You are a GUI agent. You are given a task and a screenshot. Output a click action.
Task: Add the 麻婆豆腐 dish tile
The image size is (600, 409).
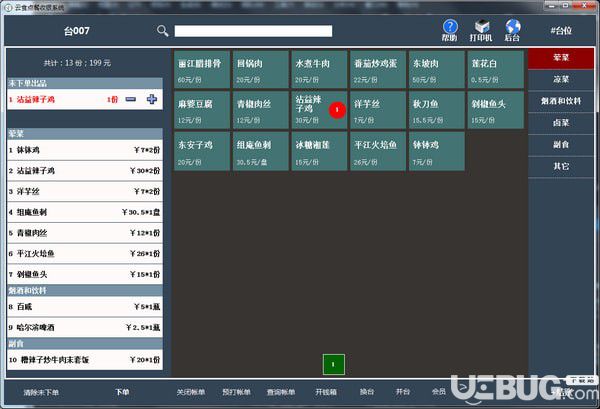(202, 110)
